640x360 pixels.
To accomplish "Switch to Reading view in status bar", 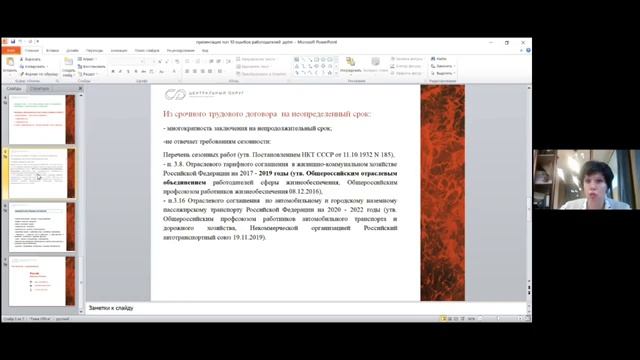I will coord(456,318).
